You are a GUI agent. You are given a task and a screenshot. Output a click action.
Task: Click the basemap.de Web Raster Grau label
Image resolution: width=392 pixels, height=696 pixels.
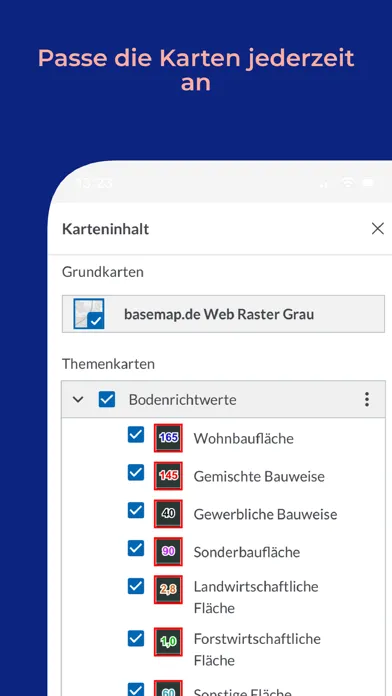[219, 314]
